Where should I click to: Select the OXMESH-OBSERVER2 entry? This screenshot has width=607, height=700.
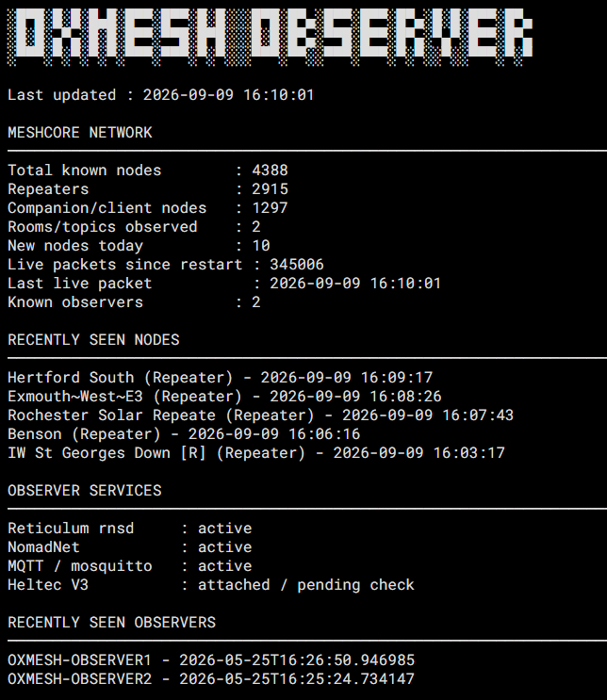click(211, 679)
